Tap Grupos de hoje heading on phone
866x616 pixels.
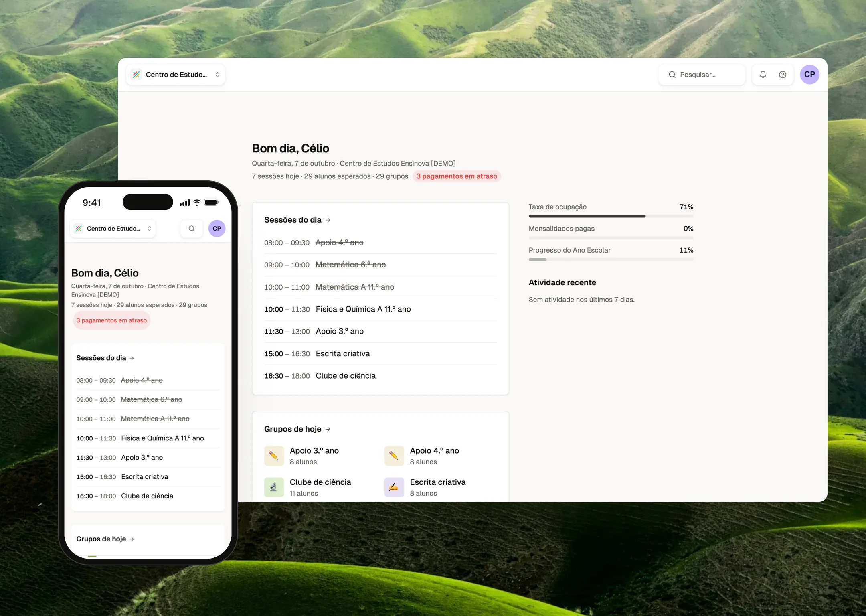coord(101,539)
